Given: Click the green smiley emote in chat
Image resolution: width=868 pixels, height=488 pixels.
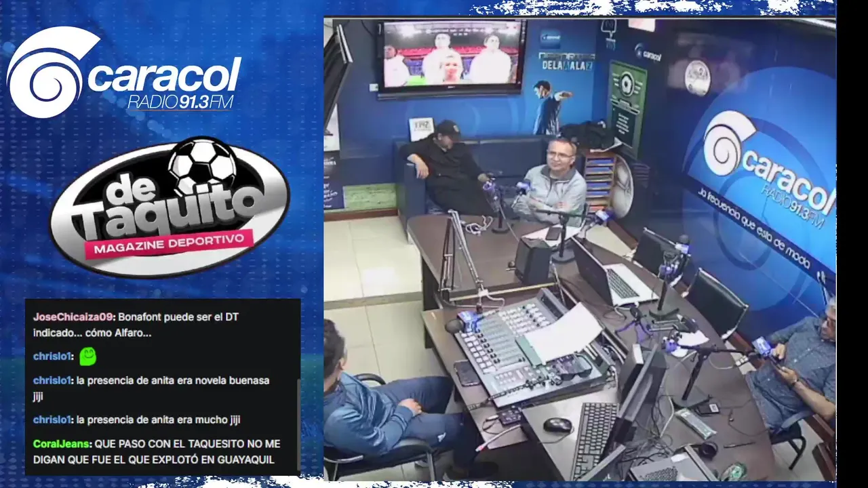Looking at the screenshot, I should click(x=87, y=356).
